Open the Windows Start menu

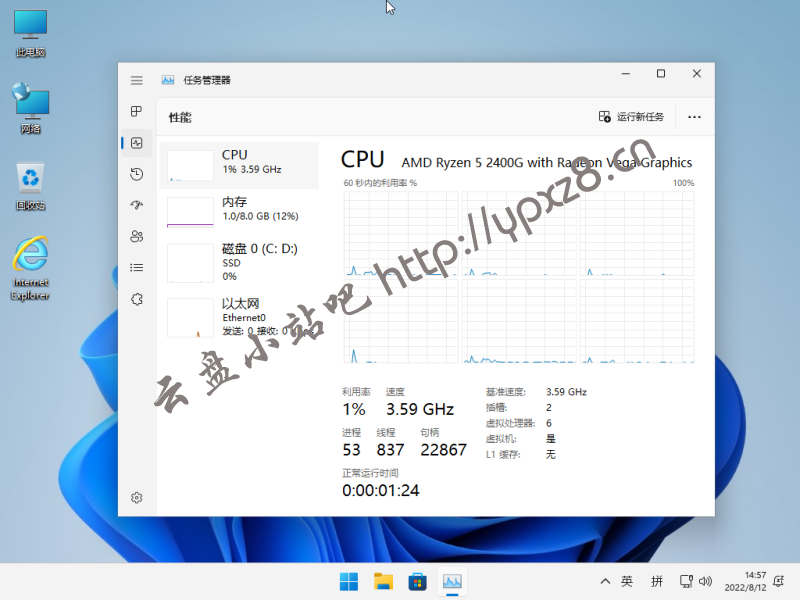(349, 582)
